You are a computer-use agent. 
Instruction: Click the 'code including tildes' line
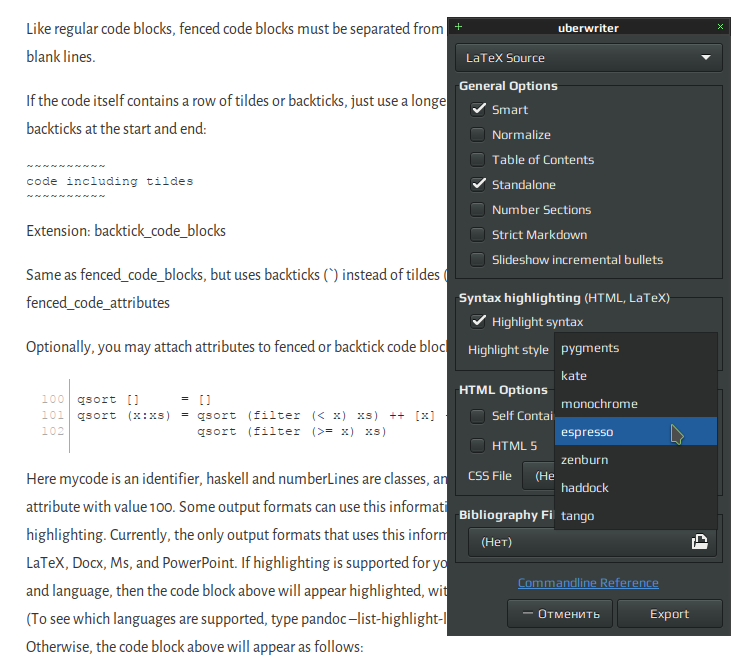110,181
